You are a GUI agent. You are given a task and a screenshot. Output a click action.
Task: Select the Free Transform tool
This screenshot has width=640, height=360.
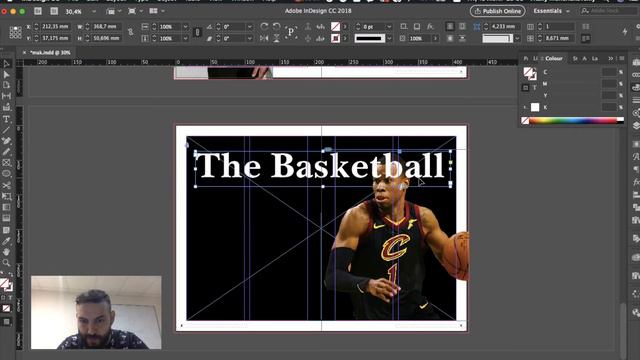(x=6, y=196)
